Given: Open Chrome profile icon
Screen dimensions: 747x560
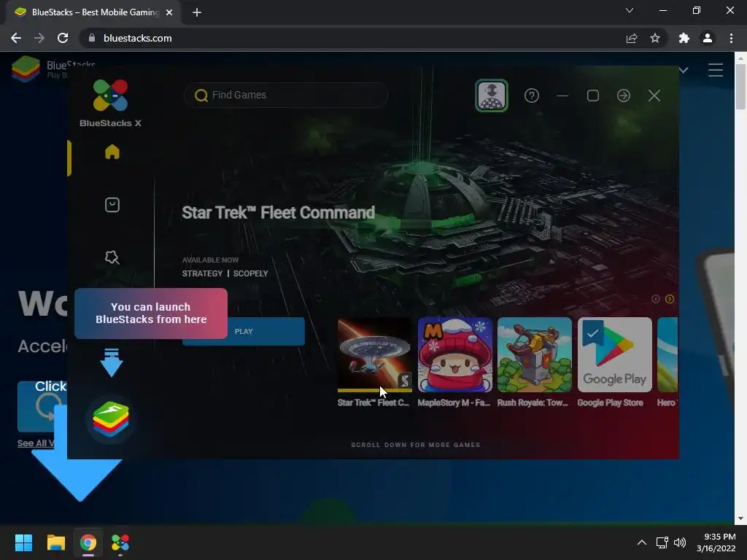Looking at the screenshot, I should 708,38.
